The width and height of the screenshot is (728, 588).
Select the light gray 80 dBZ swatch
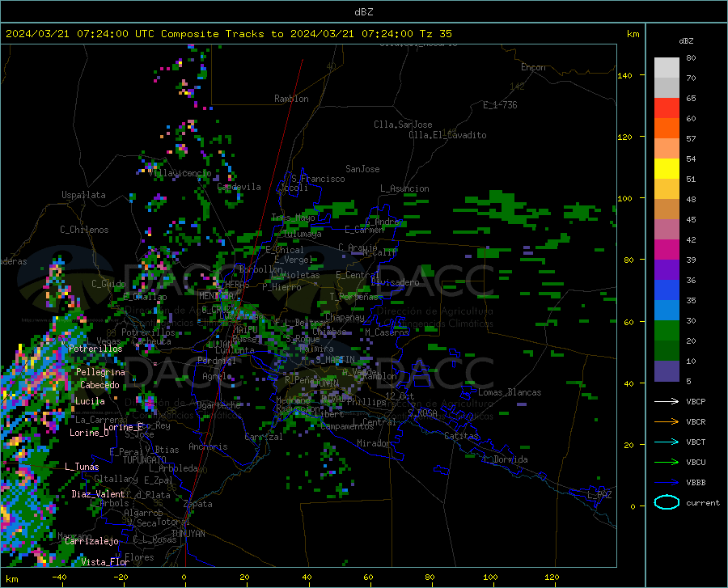tap(667, 68)
